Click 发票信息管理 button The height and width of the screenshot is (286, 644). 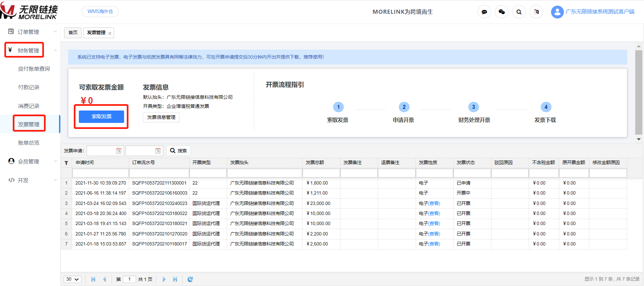pos(161,117)
